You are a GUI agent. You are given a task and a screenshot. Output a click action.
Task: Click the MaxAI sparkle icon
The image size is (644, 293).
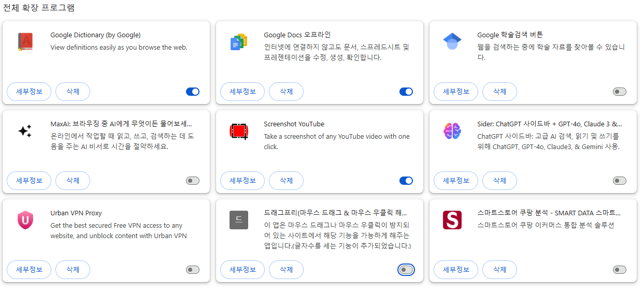25,131
